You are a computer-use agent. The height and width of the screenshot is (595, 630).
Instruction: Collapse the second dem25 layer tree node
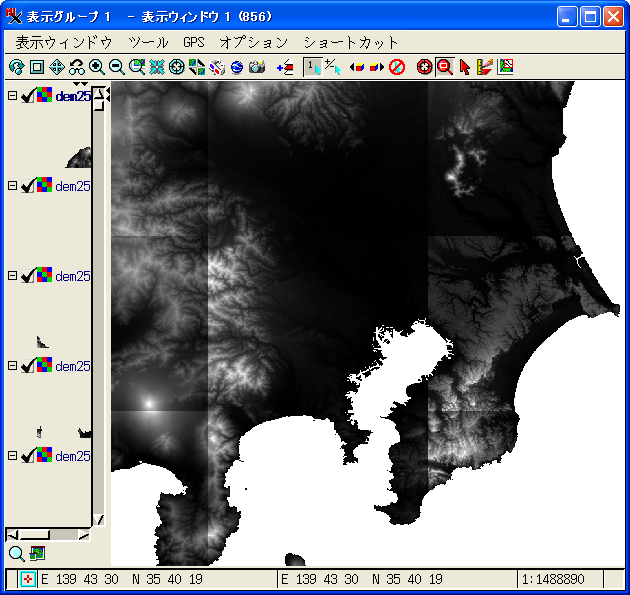[x=12, y=186]
